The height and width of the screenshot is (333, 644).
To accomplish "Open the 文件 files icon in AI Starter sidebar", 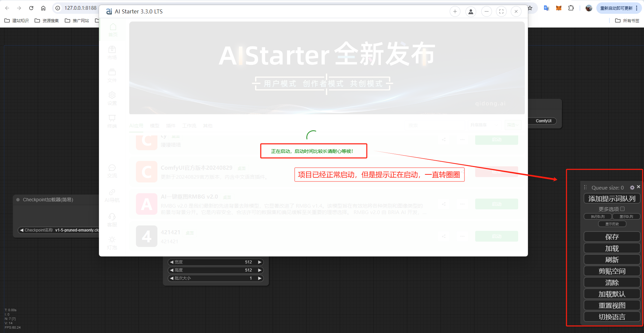I will pos(112,72).
